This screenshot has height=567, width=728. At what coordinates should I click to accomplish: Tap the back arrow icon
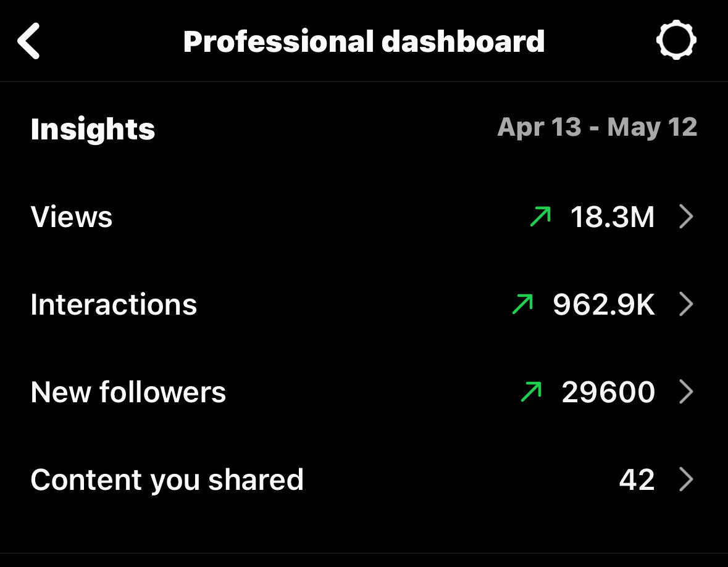pyautogui.click(x=29, y=41)
